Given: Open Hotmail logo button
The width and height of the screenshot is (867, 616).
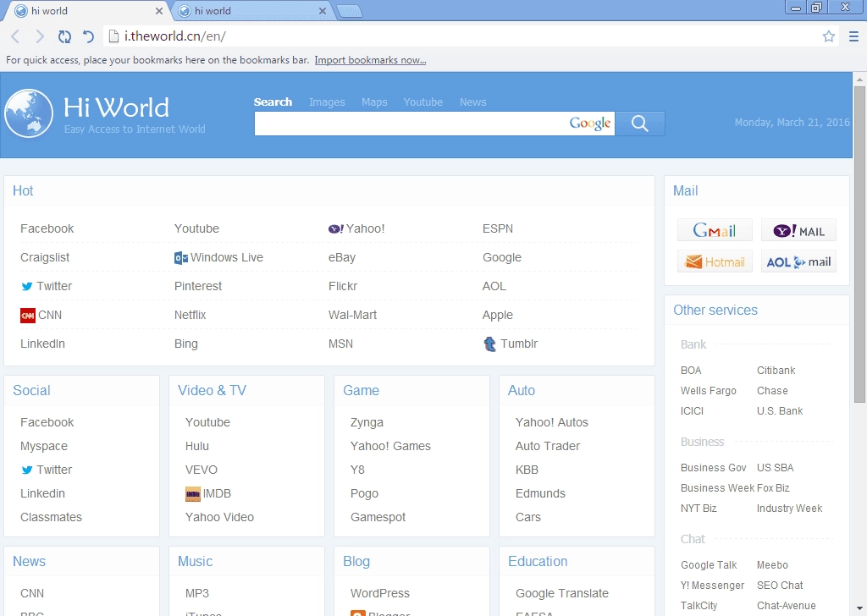Looking at the screenshot, I should click(715, 261).
